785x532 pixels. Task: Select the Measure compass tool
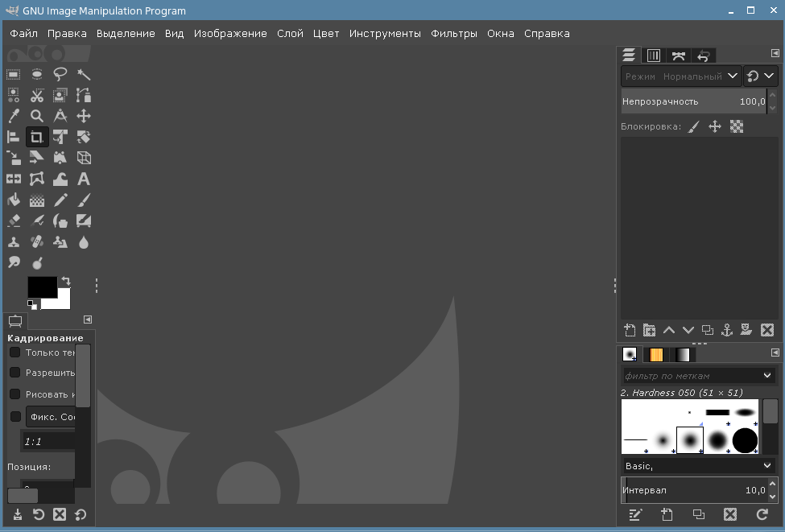(60, 116)
